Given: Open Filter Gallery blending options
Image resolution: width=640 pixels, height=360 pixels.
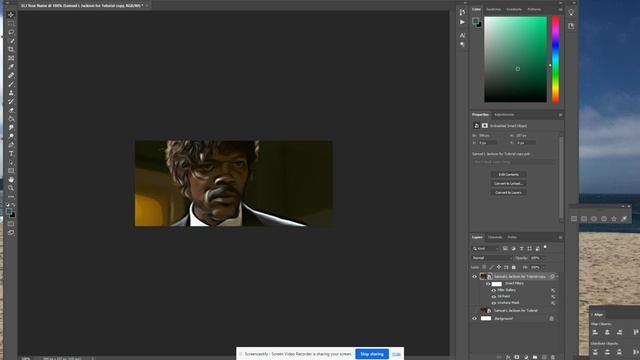Looking at the screenshot, I should tap(553, 291).
